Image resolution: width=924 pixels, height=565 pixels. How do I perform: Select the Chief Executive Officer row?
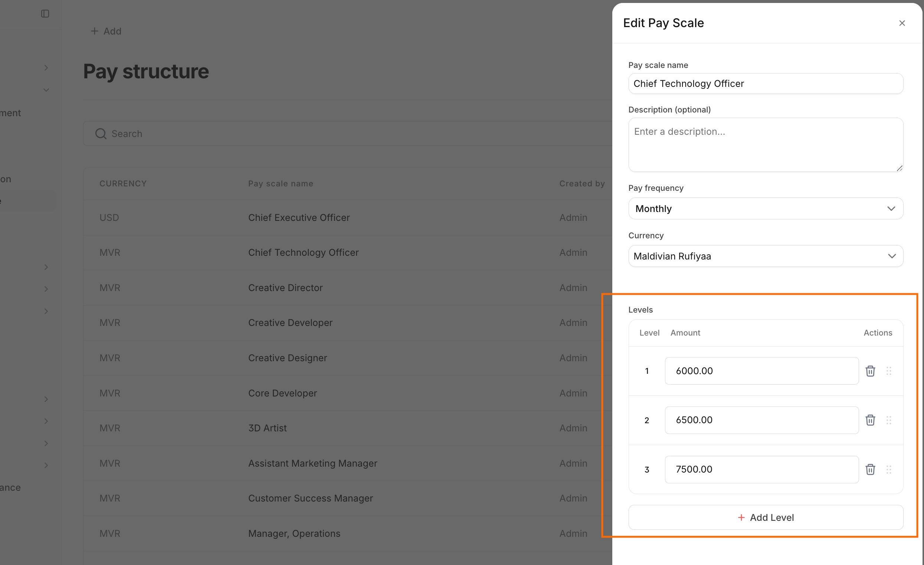[299, 218]
